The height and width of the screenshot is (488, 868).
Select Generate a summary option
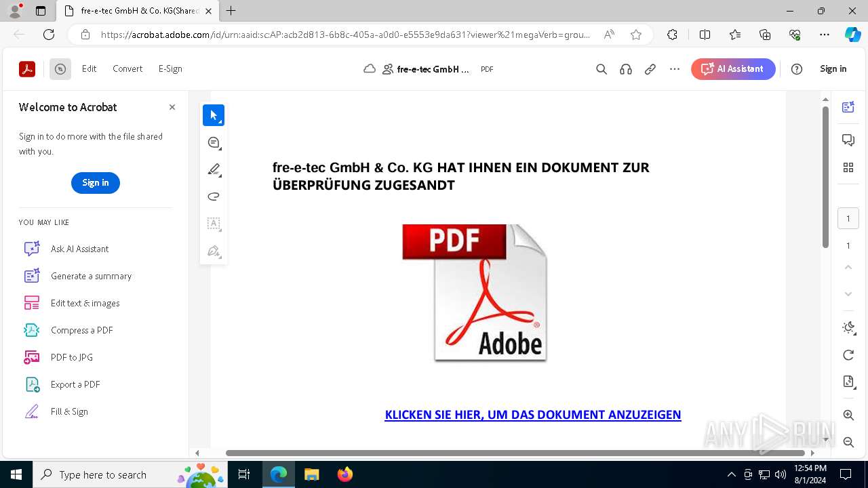coord(77,276)
